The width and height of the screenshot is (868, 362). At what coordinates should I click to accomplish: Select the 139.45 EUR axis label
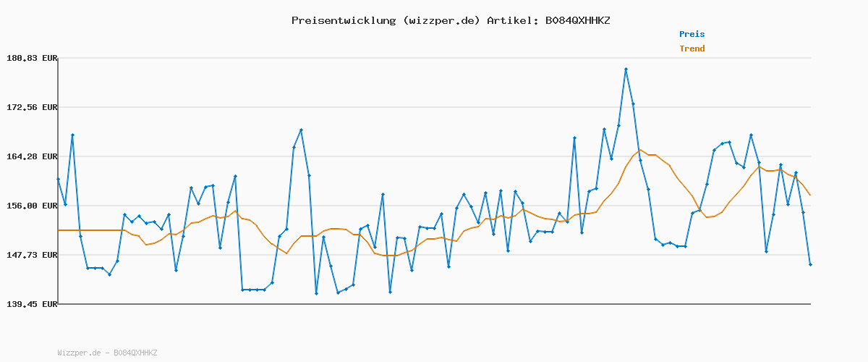pos(30,305)
